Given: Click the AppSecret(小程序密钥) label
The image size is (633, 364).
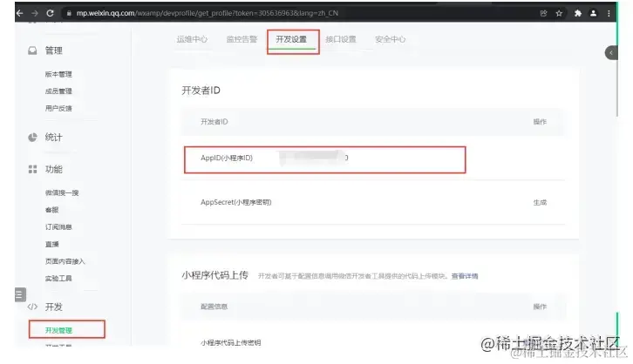Looking at the screenshot, I should (x=235, y=202).
